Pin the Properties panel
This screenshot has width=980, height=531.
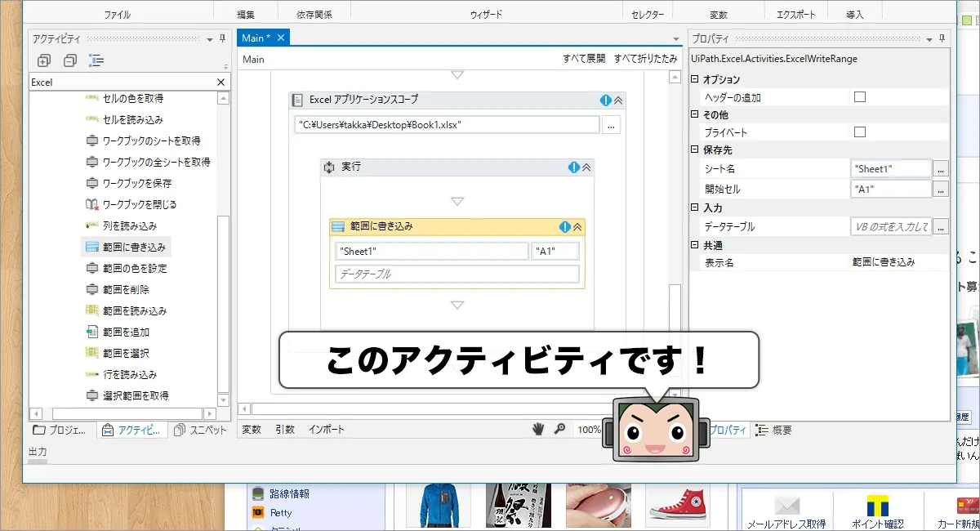pyautogui.click(x=942, y=38)
